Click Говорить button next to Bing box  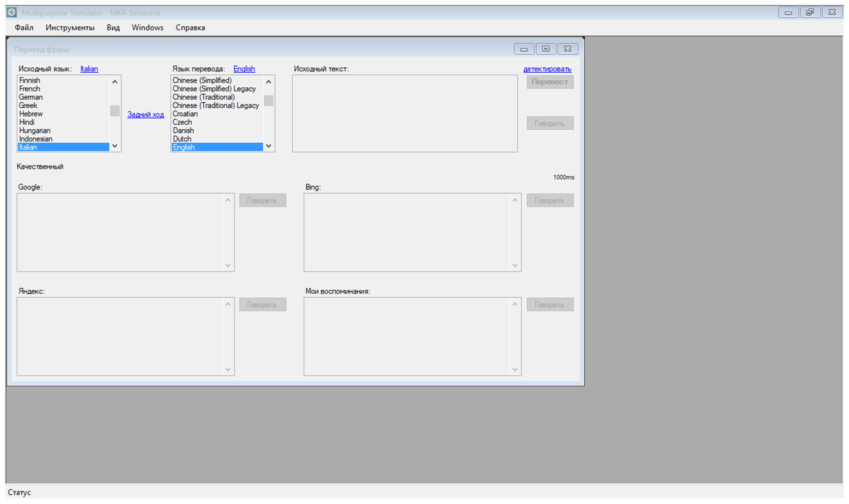coord(550,200)
